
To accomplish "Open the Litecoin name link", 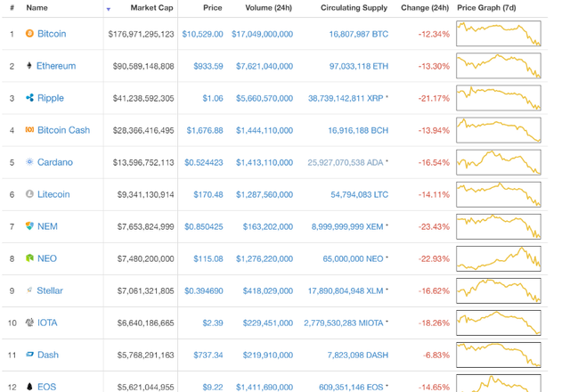I will click(x=53, y=194).
